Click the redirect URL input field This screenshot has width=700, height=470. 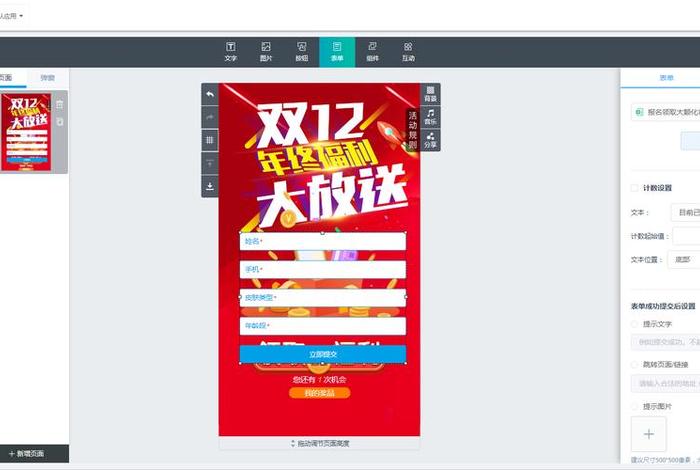(666, 383)
